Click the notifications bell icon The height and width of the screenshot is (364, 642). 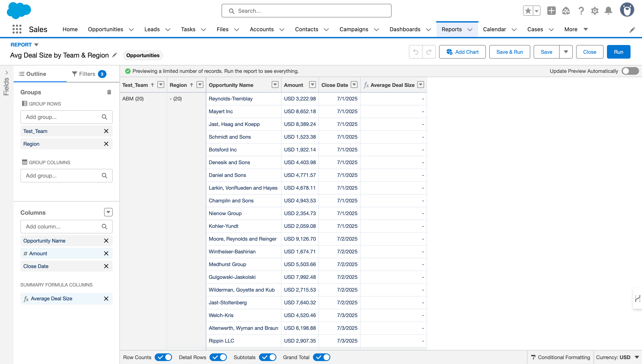[608, 11]
